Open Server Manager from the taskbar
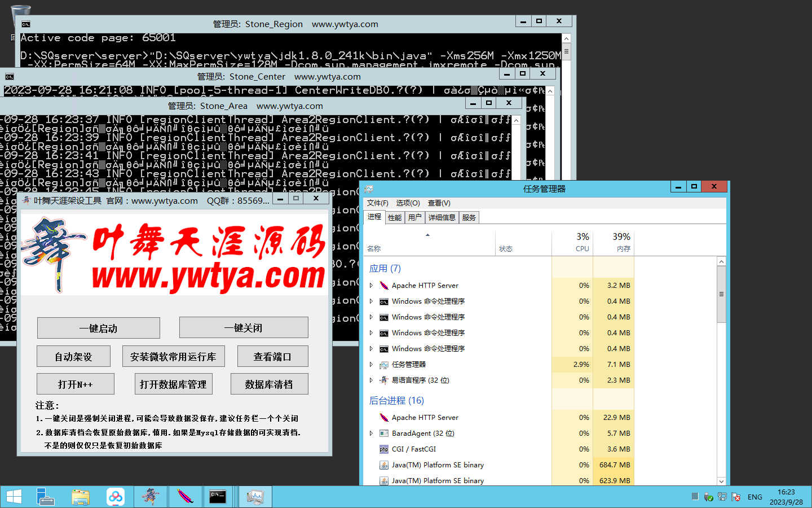 [x=46, y=497]
